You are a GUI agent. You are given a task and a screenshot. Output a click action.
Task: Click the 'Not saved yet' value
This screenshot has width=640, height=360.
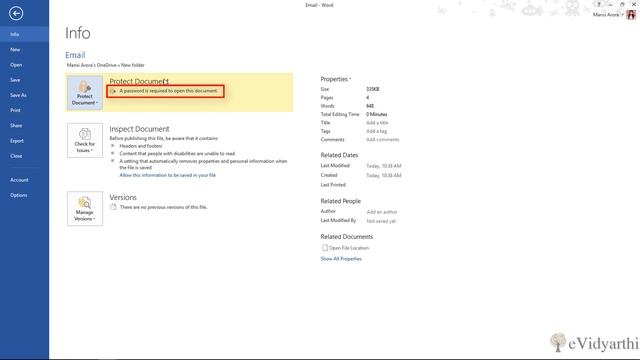click(x=381, y=221)
